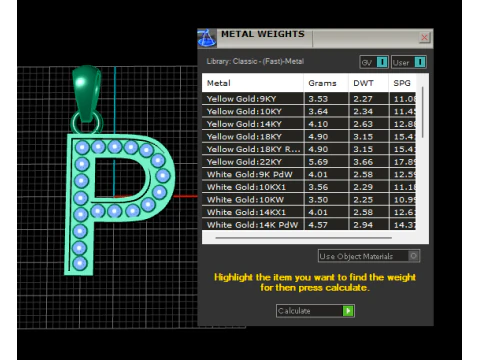The height and width of the screenshot is (360, 480).
Task: Select the green bail on the pendant
Action: (86, 93)
